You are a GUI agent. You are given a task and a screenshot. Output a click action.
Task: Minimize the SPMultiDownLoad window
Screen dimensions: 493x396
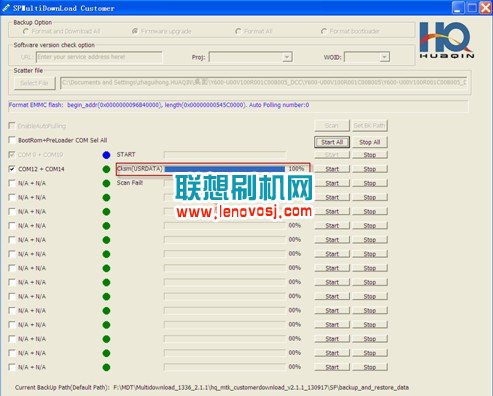click(x=457, y=8)
